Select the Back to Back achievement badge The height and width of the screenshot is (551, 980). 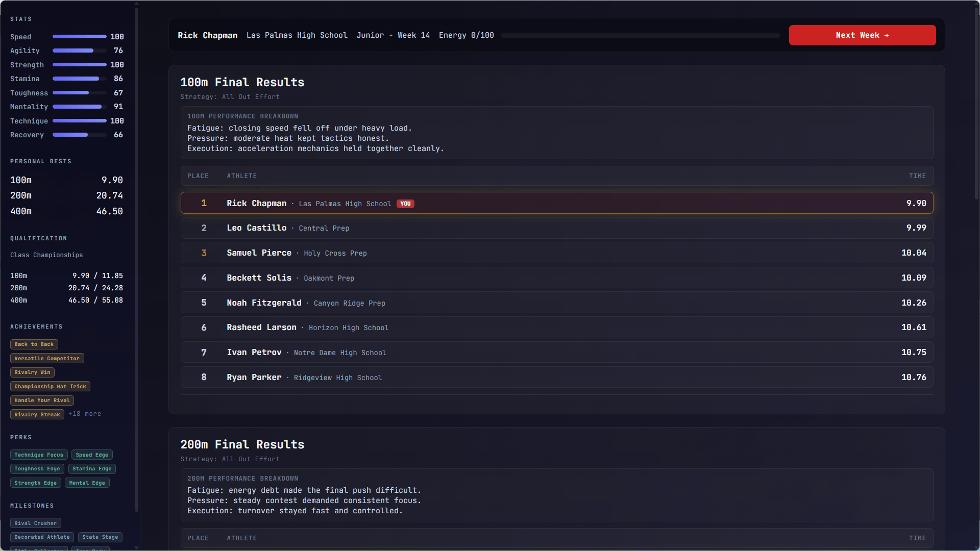[34, 344]
